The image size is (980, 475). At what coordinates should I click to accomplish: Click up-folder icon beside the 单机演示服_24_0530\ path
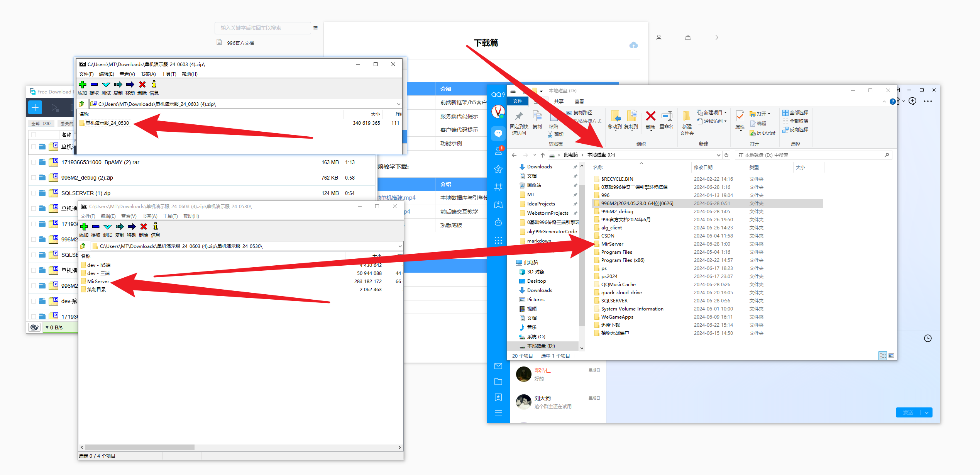tap(83, 246)
